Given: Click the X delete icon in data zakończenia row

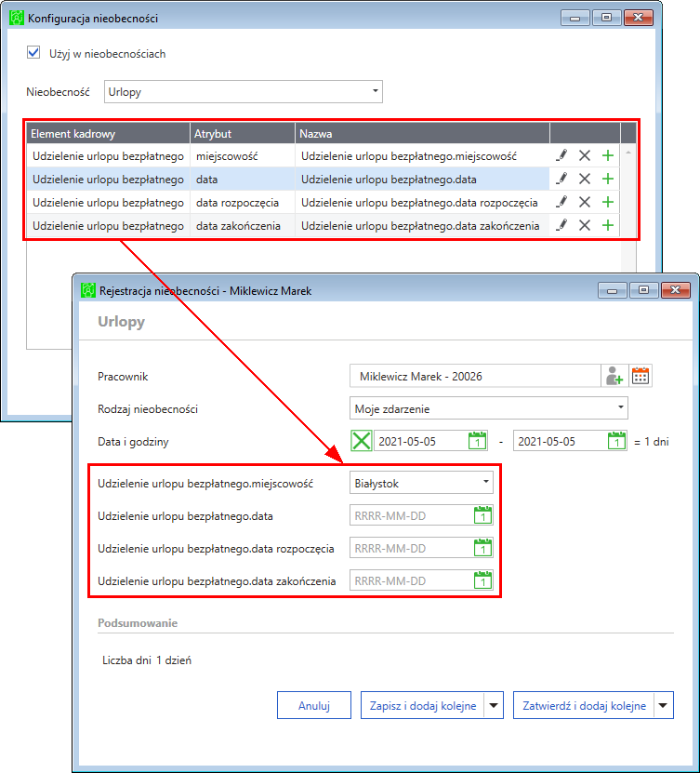Looking at the screenshot, I should pos(585,224).
